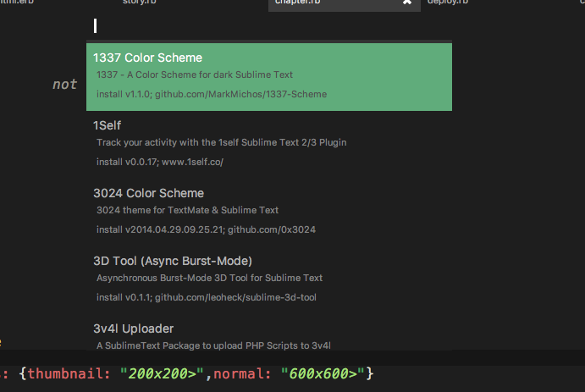
Task: Click 'install v0.1.1; github.com/leoheck/sublime-3d-tool' line
Action: [207, 298]
